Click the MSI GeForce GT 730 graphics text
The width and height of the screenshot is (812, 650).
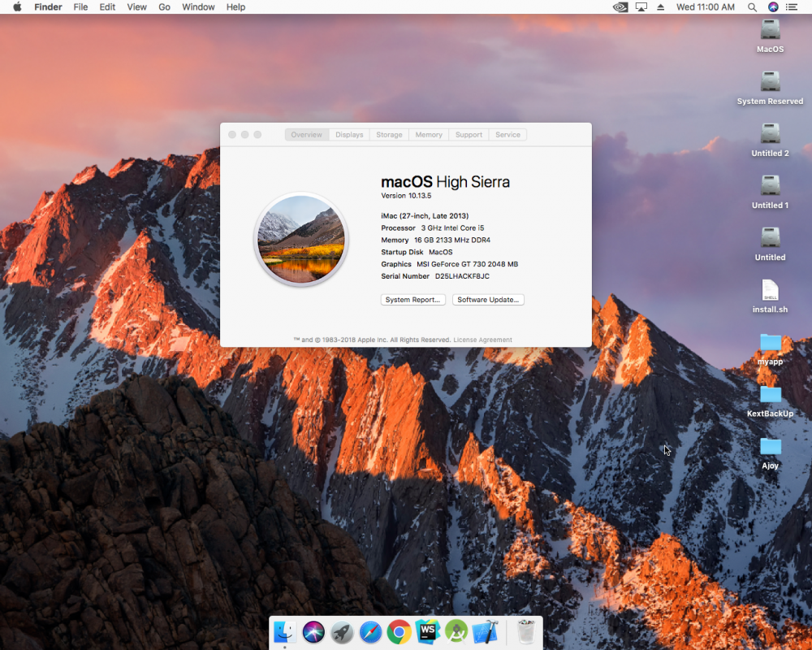tap(467, 264)
